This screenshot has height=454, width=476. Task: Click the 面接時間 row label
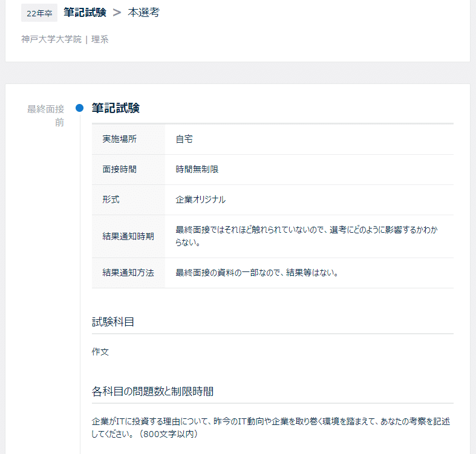[x=119, y=169]
